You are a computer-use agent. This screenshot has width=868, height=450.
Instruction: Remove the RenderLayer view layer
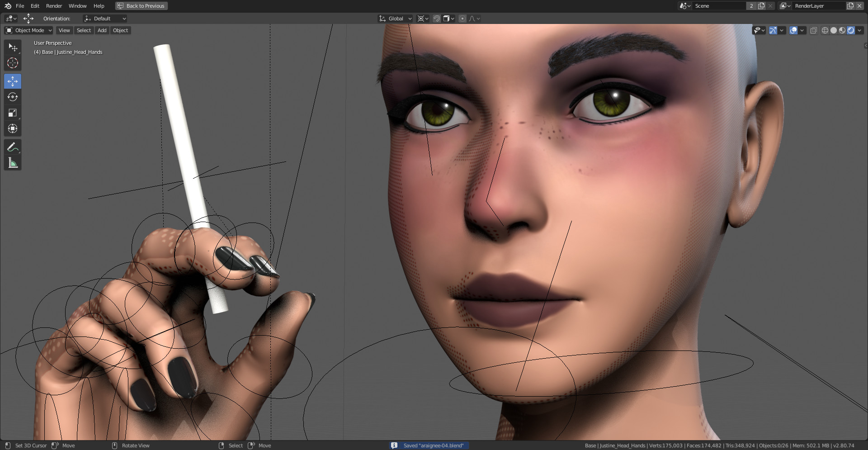tap(859, 6)
